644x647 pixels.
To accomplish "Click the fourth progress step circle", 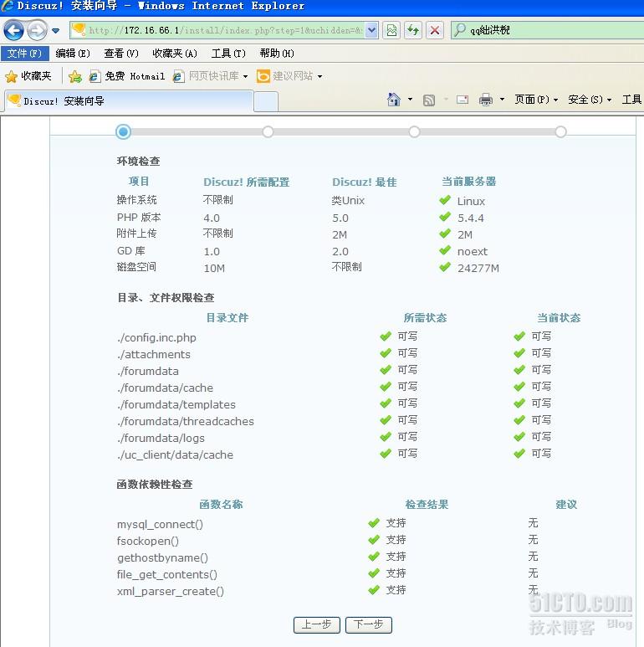I will [560, 131].
